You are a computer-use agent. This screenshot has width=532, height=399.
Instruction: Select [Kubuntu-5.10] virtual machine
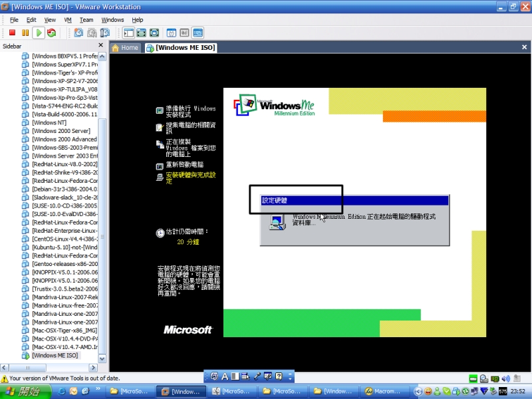(x=65, y=247)
